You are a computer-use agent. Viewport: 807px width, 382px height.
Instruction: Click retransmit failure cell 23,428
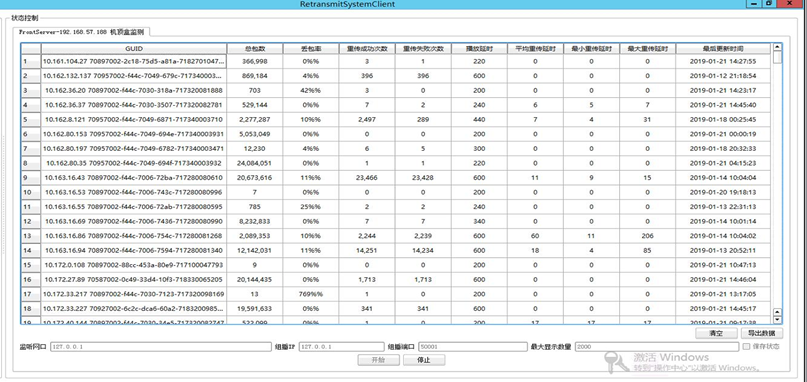pyautogui.click(x=423, y=178)
